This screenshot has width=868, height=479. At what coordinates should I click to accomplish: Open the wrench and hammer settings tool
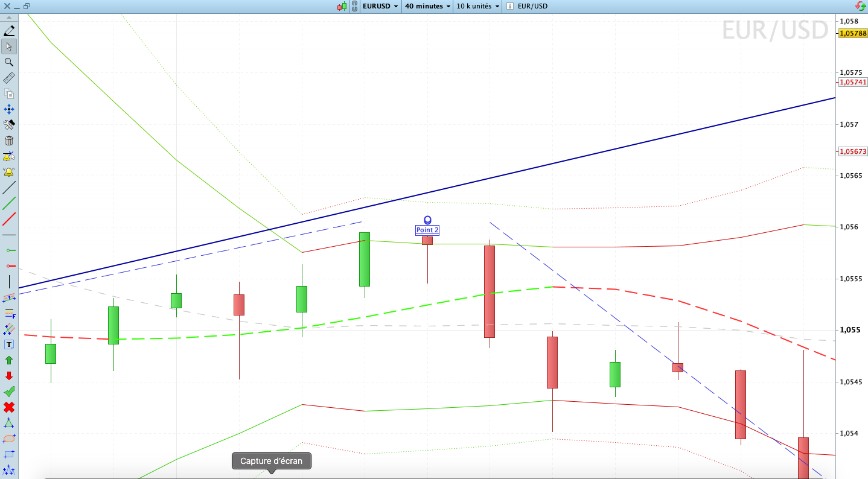tap(9, 125)
